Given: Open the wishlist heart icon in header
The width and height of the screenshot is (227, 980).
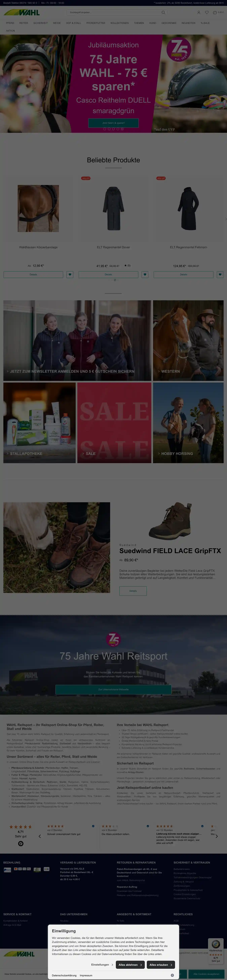Looking at the screenshot, I should point(207,13).
